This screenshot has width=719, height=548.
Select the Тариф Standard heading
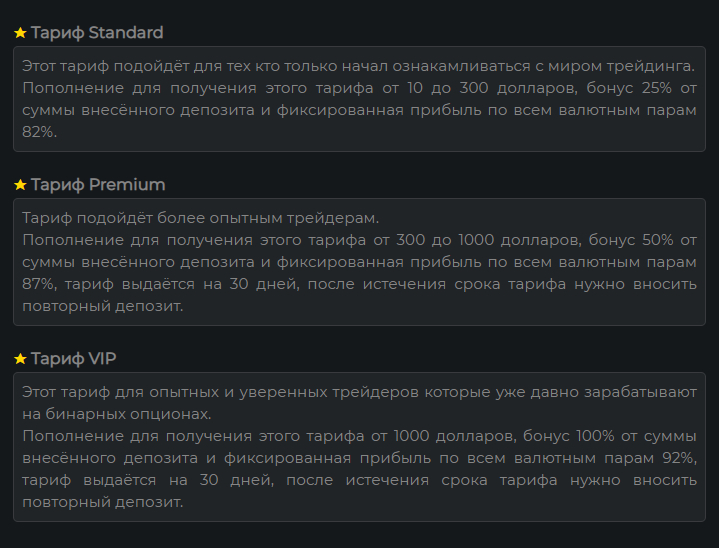click(x=97, y=33)
